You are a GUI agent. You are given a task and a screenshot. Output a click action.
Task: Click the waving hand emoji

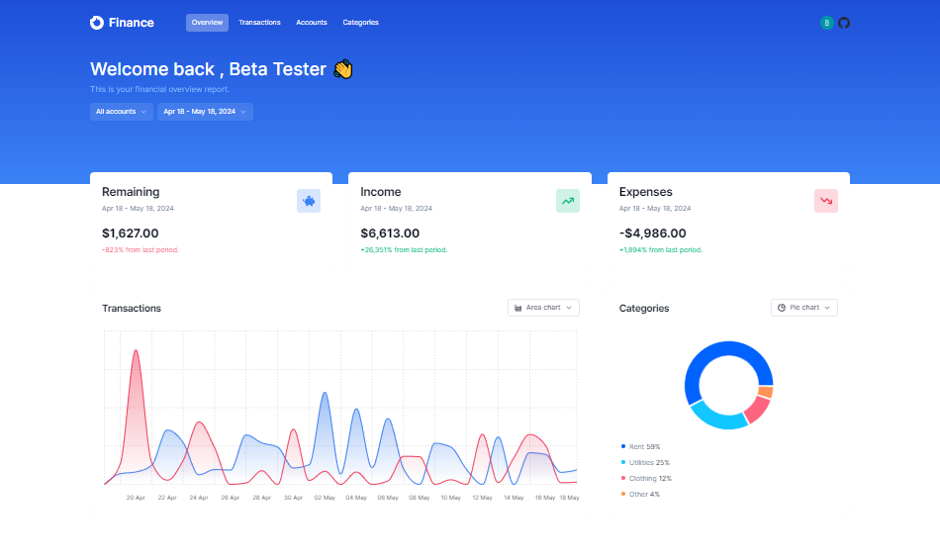click(343, 69)
